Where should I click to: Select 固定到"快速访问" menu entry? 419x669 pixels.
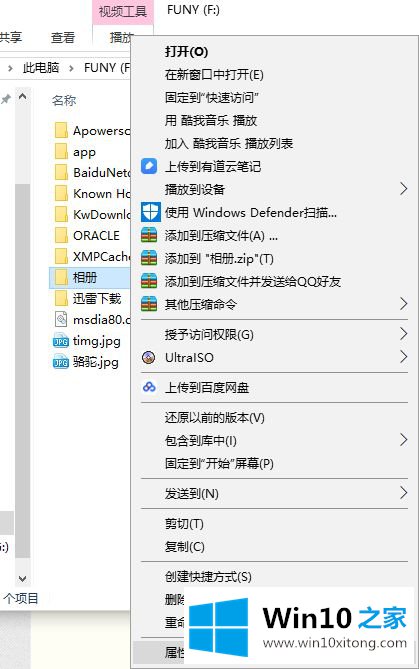pos(212,98)
